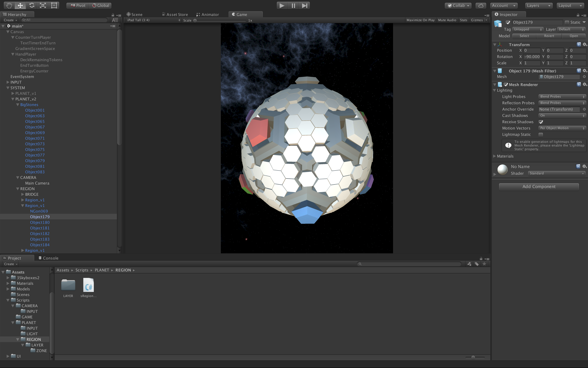588x368 pixels.
Task: Enable Lightmap Static checkbox
Action: tap(541, 135)
